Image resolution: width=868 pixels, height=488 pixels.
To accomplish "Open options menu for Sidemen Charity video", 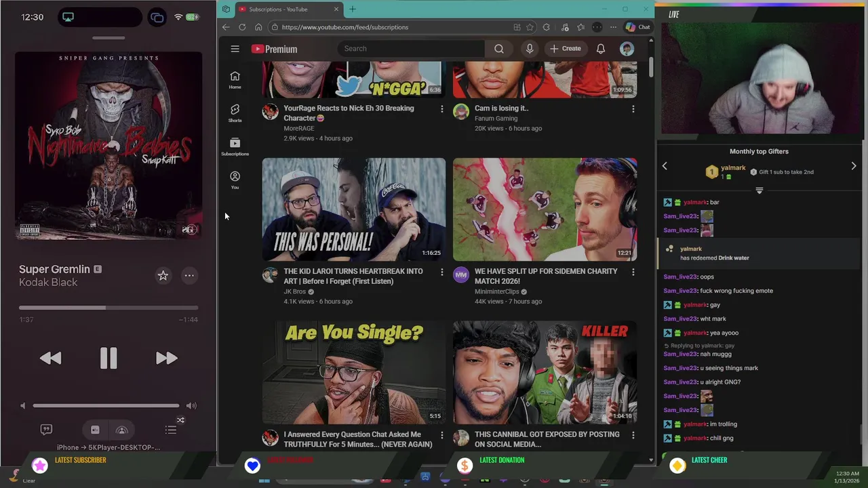I will pyautogui.click(x=633, y=272).
